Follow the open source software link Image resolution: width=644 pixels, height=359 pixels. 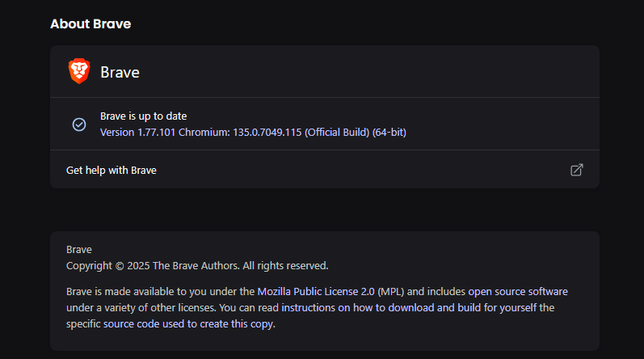point(525,291)
